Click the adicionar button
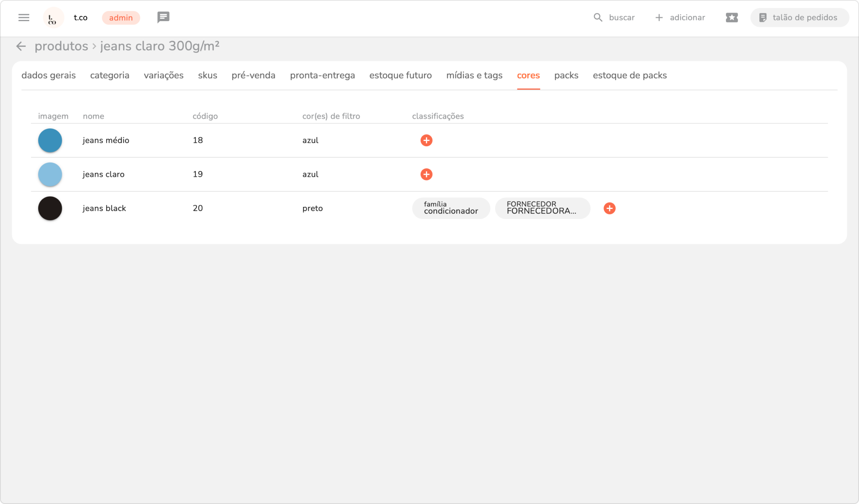Image resolution: width=859 pixels, height=504 pixels. tap(680, 17)
